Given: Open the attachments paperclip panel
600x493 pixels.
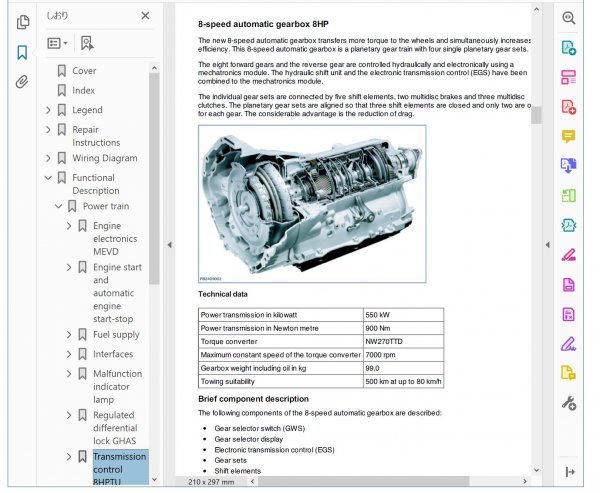Looking at the screenshot, I should click(22, 82).
